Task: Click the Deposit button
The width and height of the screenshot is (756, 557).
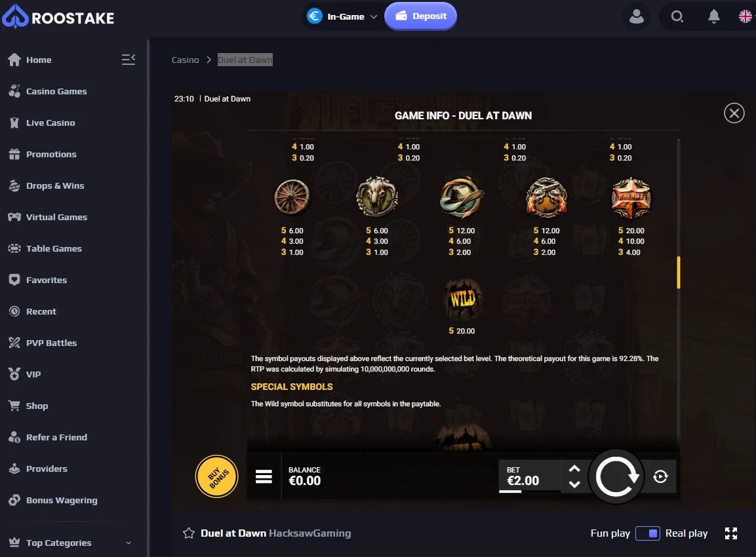Action: 420,16
